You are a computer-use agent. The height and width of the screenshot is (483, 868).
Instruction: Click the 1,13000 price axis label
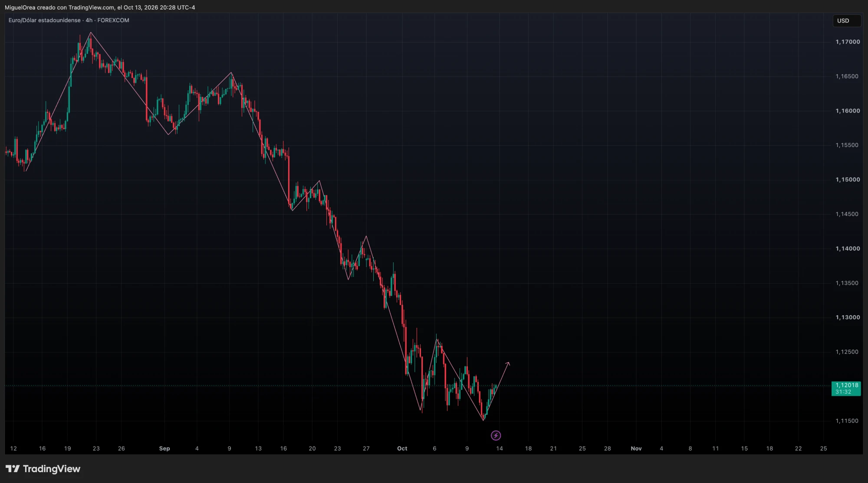click(848, 317)
